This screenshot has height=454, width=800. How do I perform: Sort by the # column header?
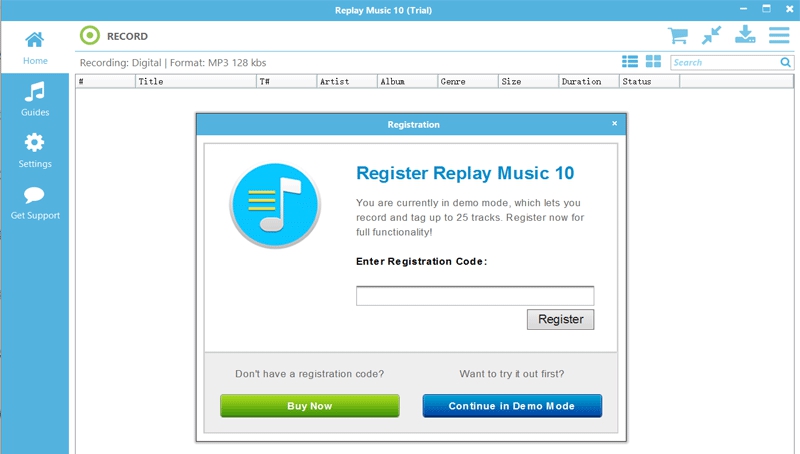[106, 82]
